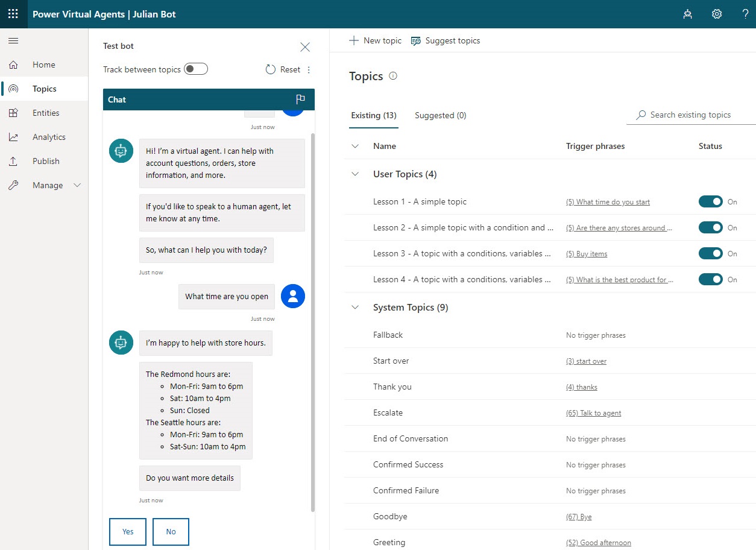Collapse the User Topics (4) group

(355, 174)
